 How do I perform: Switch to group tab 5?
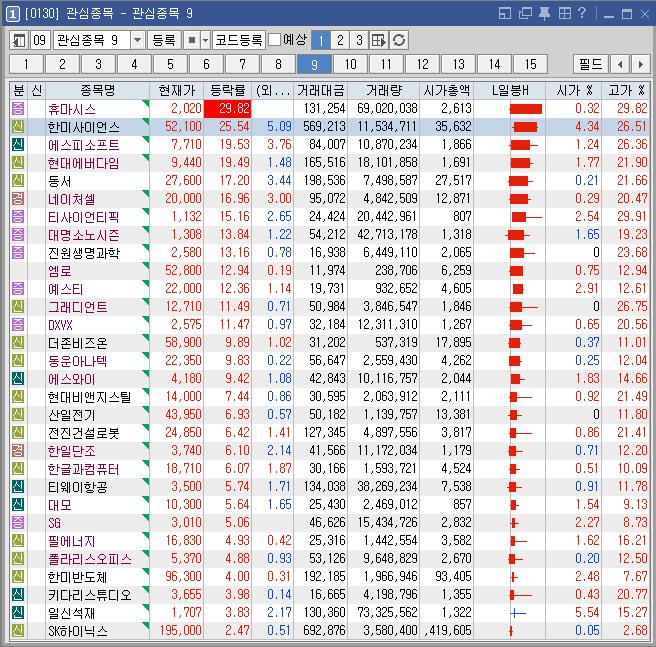coord(170,64)
